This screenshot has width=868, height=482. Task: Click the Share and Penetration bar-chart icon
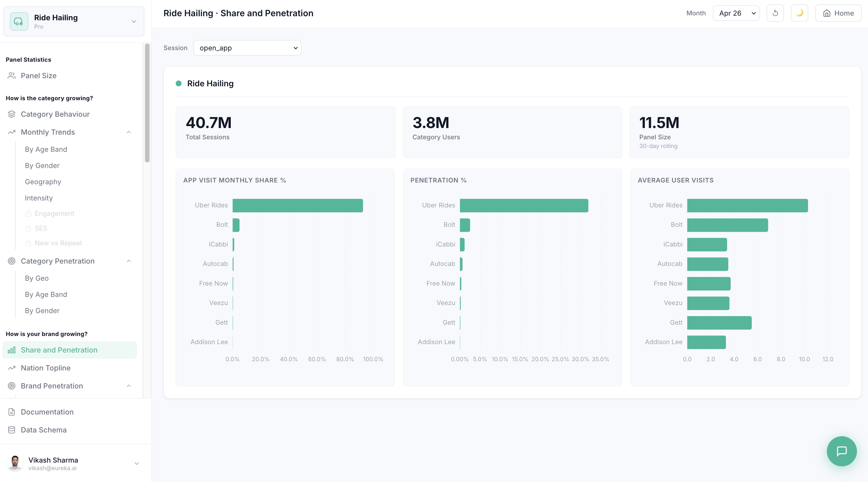(x=12, y=350)
